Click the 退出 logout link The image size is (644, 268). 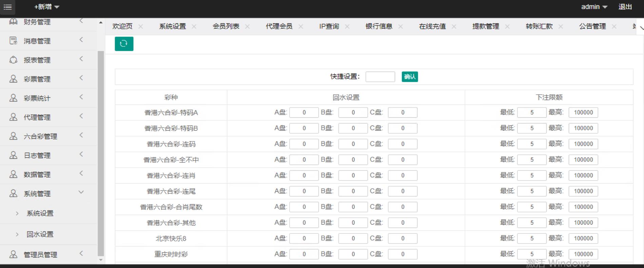(625, 7)
